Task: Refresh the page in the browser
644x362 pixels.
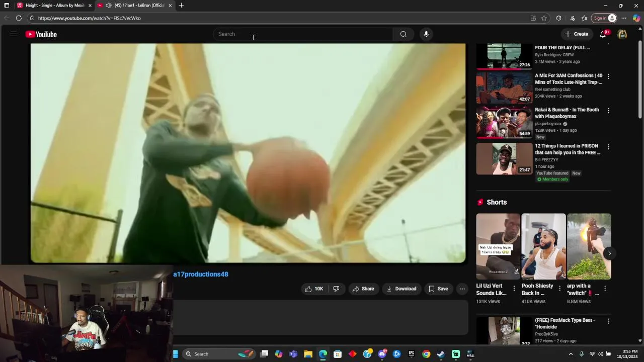Action: click(x=19, y=18)
